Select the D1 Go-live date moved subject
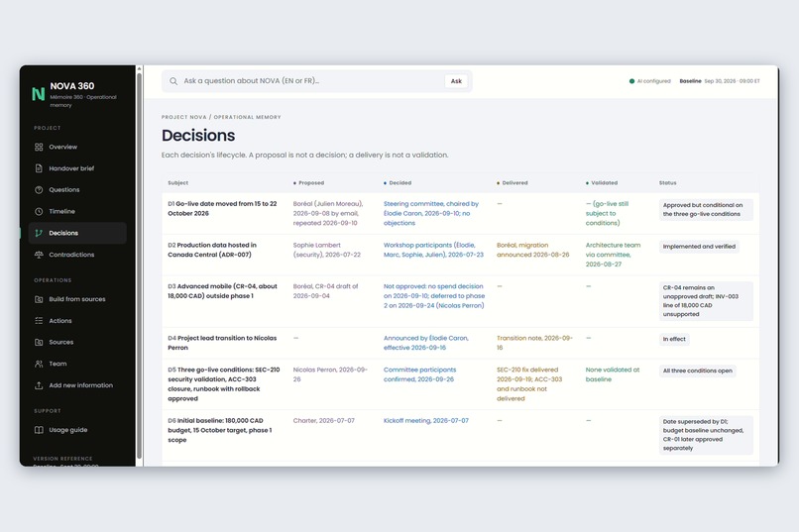Image resolution: width=799 pixels, height=532 pixels. [x=223, y=209]
